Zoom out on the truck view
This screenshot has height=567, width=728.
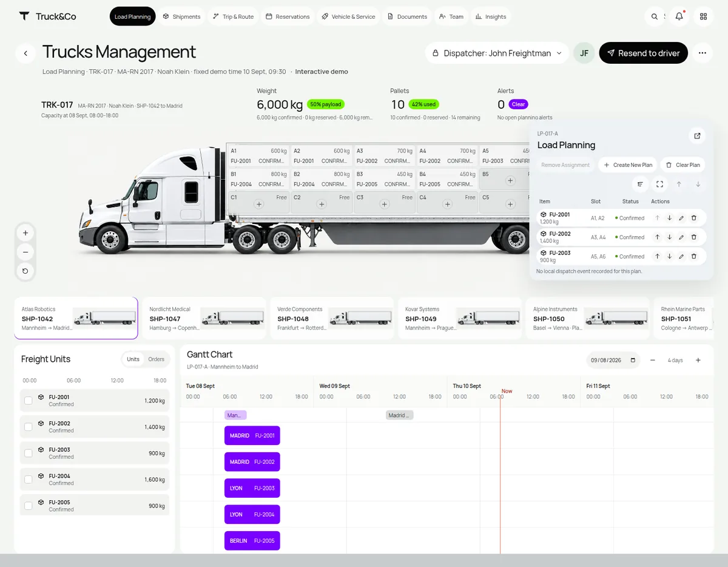pyautogui.click(x=25, y=252)
